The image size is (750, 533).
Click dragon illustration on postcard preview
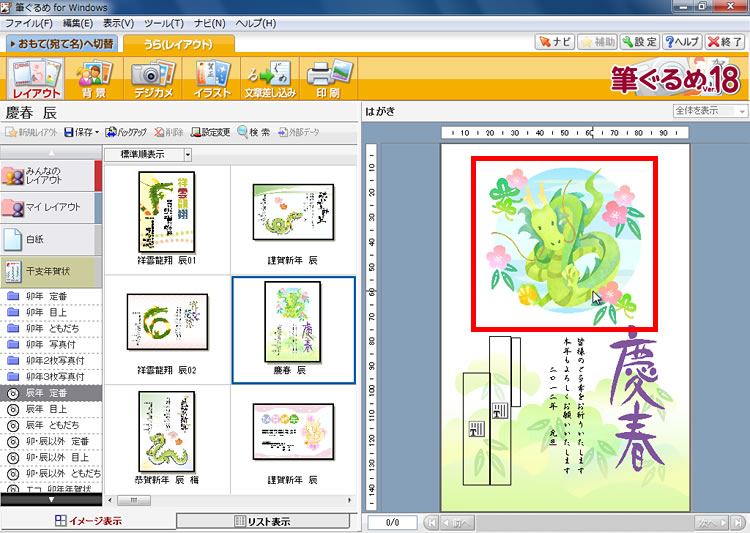click(564, 244)
